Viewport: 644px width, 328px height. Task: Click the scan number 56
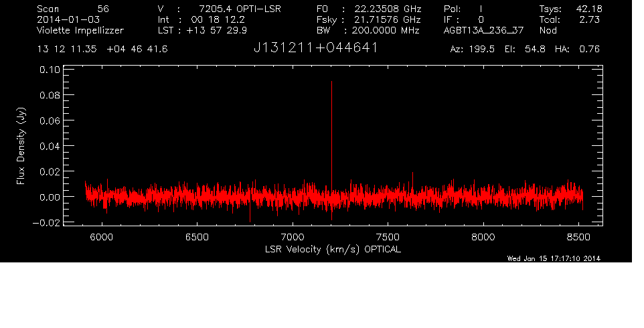tap(103, 9)
